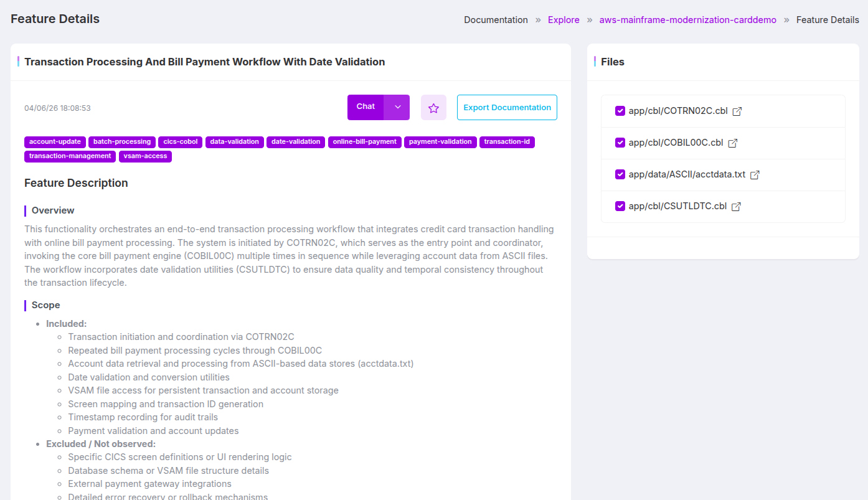Uncheck the app/cbl/COTRN02C.cbl checkbox
Screen dimensions: 868x500
pos(620,111)
